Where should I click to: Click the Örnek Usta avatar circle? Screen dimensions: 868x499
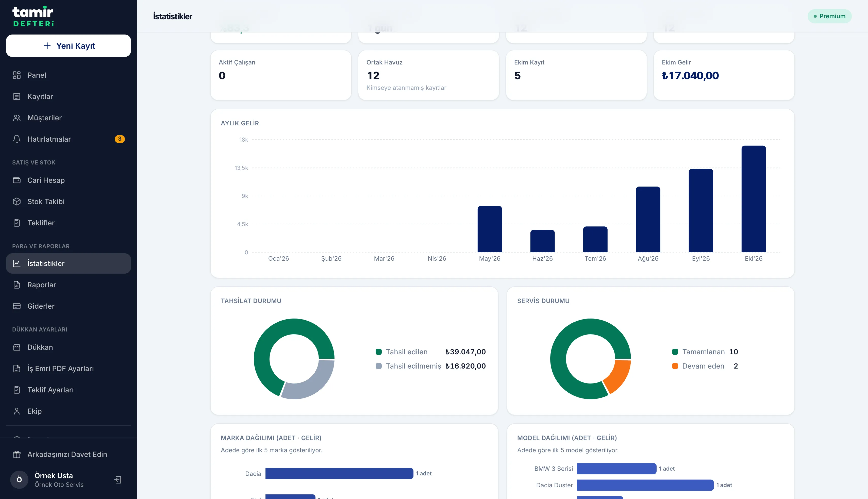pos(19,479)
